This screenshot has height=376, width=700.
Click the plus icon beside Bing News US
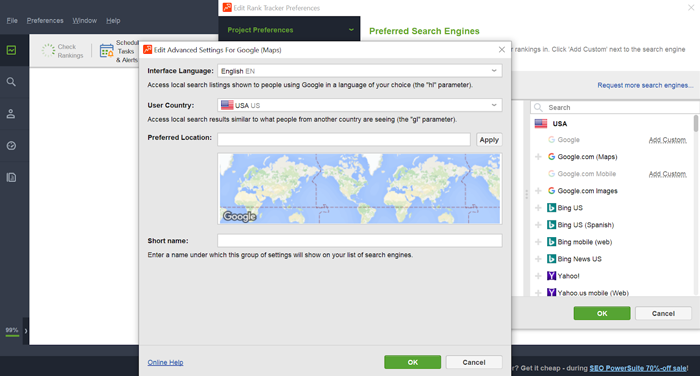[538, 259]
